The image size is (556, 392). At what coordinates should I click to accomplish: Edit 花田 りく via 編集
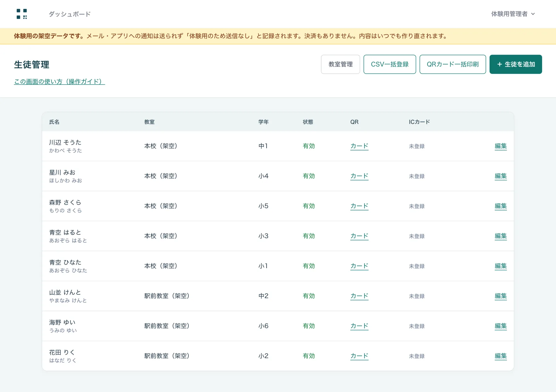(501, 356)
